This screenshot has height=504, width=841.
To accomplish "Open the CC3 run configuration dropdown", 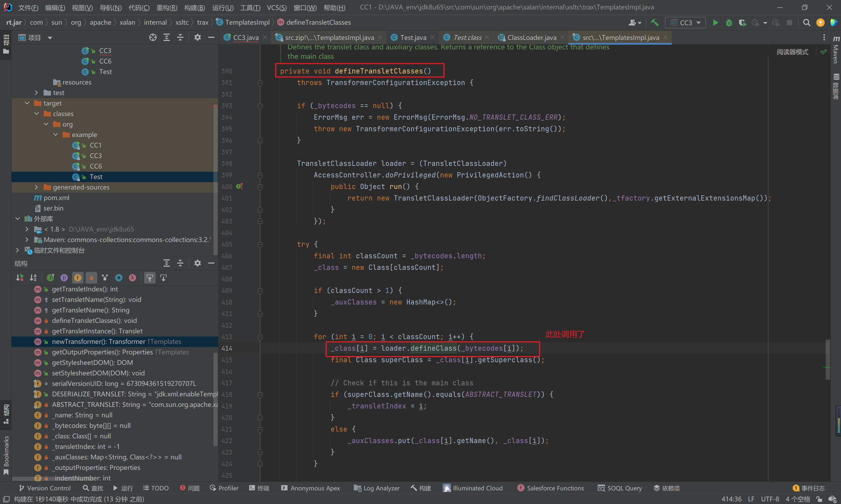I will coord(686,22).
